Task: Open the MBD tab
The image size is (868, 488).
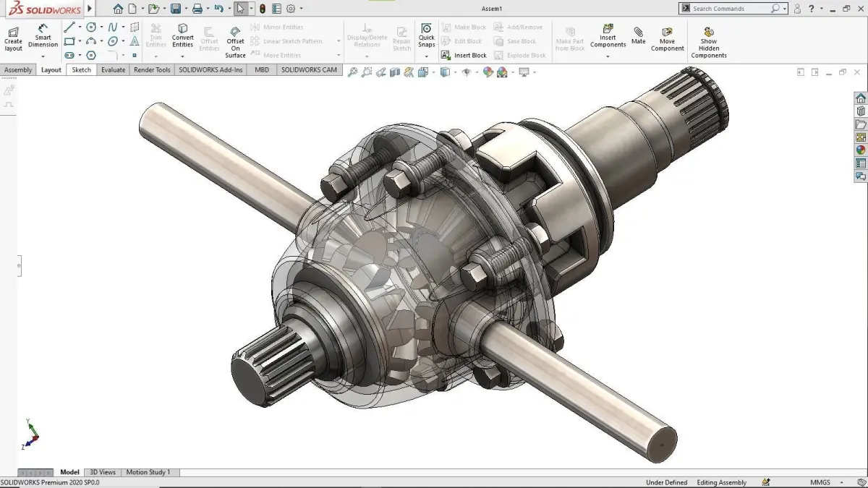Action: coord(262,70)
